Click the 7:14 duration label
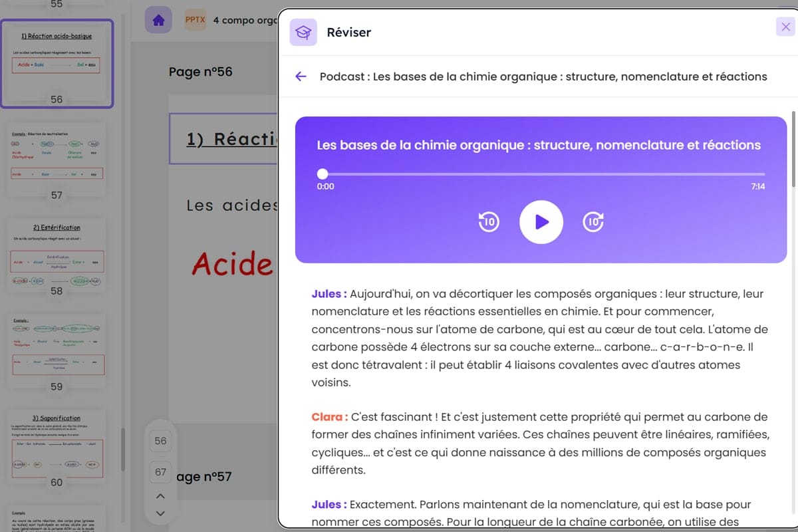Image resolution: width=798 pixels, height=532 pixels. coord(758,187)
